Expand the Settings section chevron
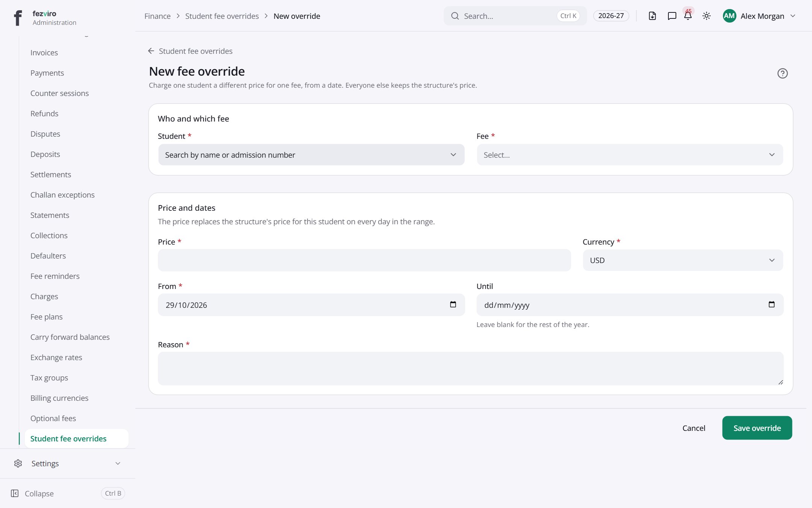This screenshot has height=508, width=812. (x=118, y=463)
